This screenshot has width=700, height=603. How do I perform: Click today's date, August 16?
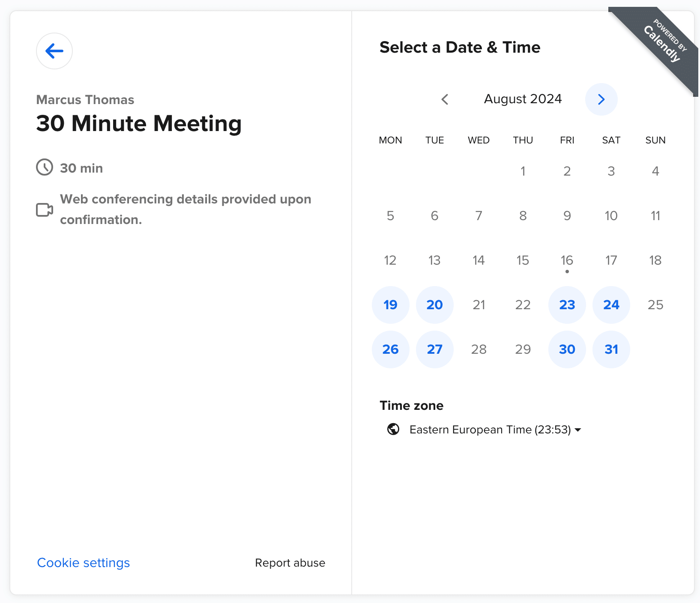tap(567, 260)
